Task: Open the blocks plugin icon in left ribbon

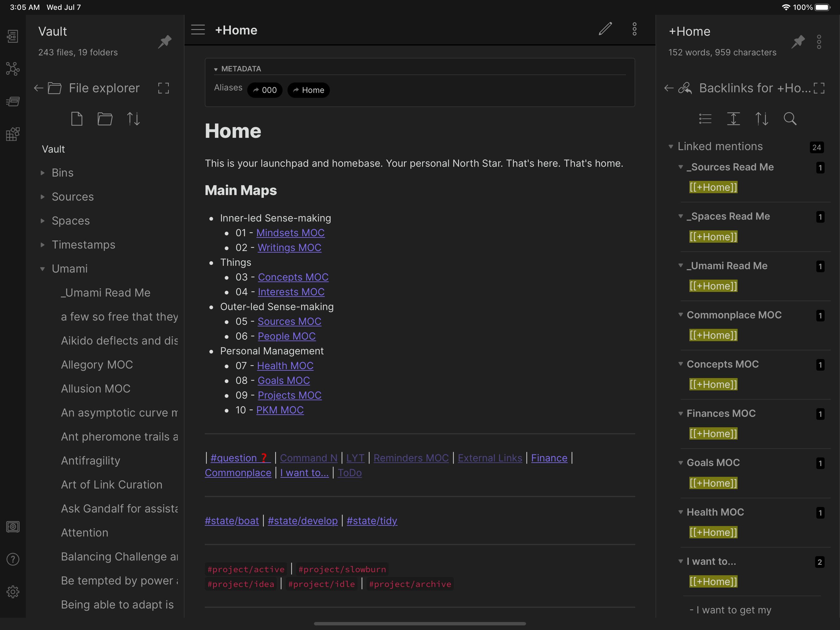Action: 13,134
